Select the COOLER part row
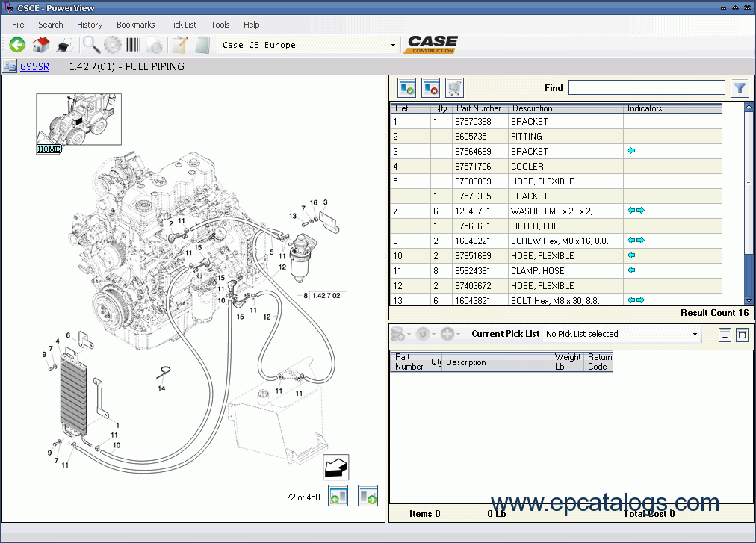The height and width of the screenshot is (543, 756). [556, 166]
